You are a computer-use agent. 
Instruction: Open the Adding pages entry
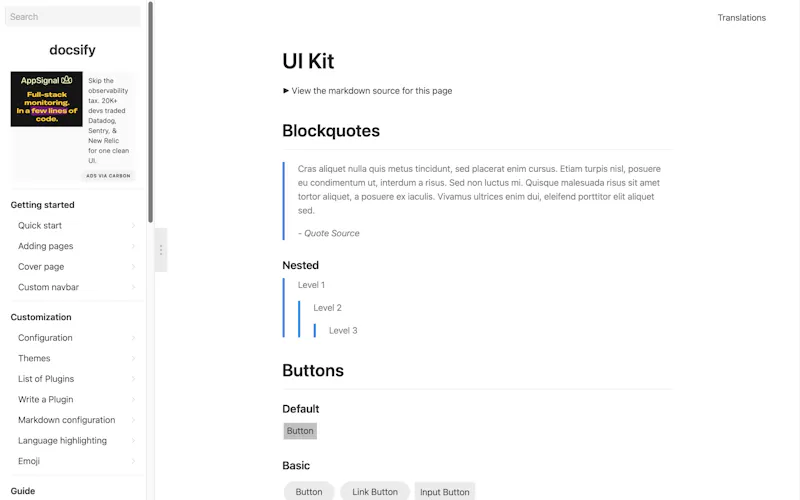point(45,246)
